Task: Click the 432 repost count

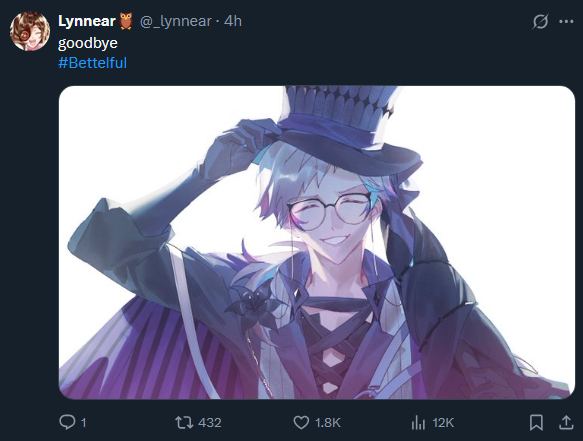Action: pyautogui.click(x=210, y=422)
